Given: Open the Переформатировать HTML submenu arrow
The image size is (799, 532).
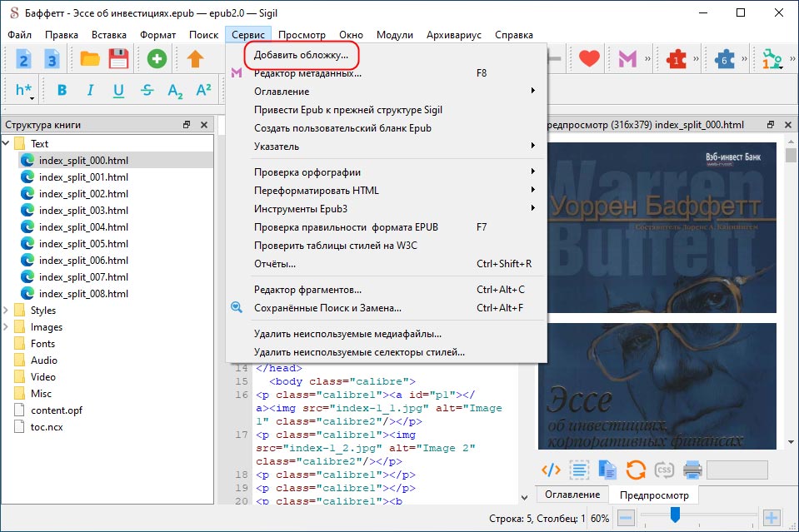Looking at the screenshot, I should (x=533, y=190).
